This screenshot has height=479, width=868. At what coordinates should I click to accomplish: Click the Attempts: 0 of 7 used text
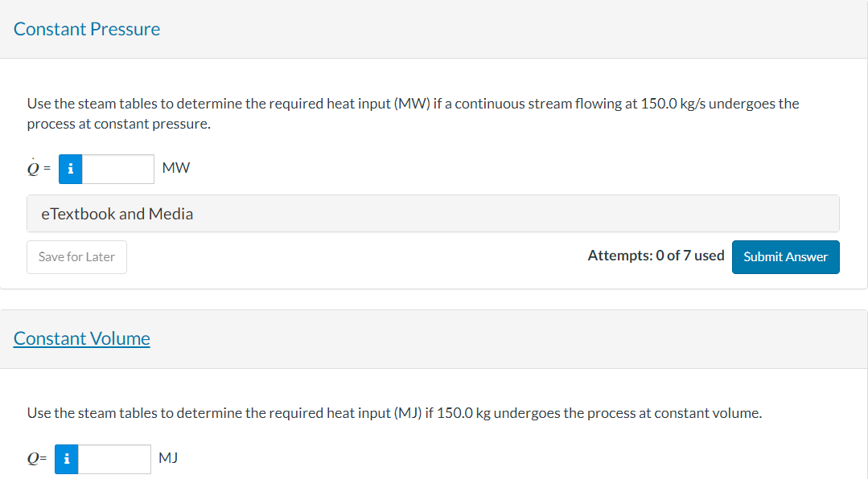click(656, 256)
